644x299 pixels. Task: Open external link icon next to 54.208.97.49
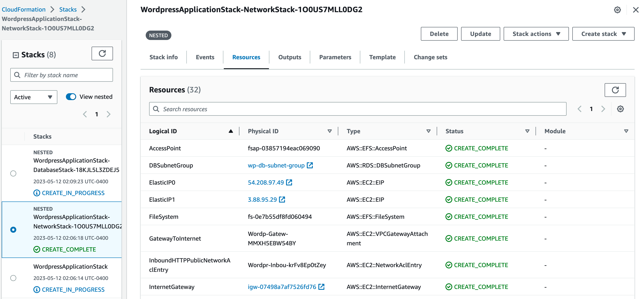289,182
